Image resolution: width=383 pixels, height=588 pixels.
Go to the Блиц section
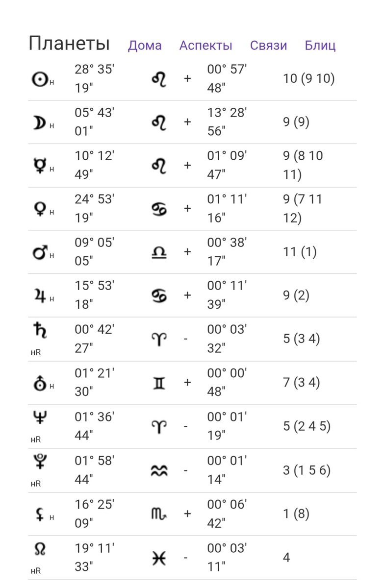[x=320, y=46]
